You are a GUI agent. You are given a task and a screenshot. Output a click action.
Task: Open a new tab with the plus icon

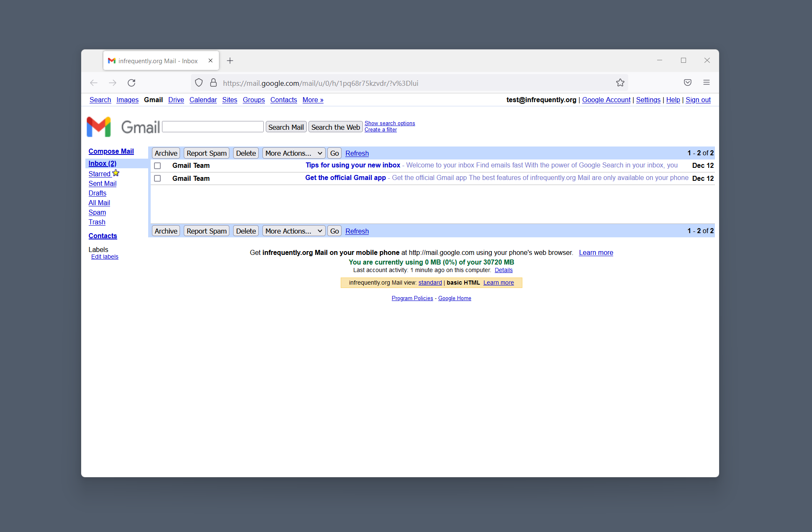point(230,61)
